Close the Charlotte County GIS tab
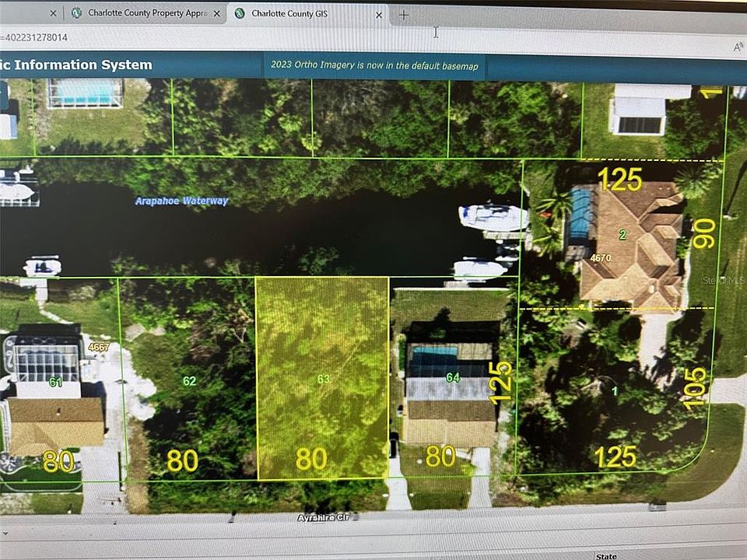This screenshot has width=747, height=560. [379, 16]
